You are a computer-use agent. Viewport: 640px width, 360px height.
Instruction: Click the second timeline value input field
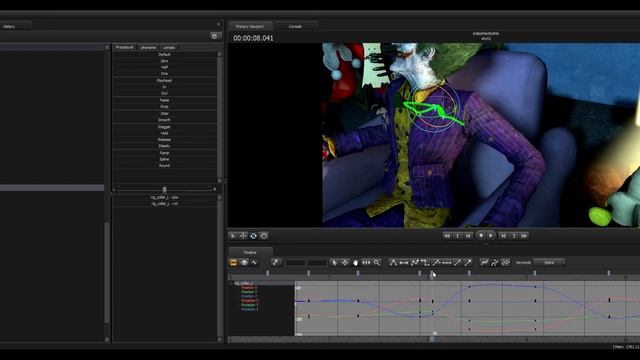pyautogui.click(x=317, y=263)
